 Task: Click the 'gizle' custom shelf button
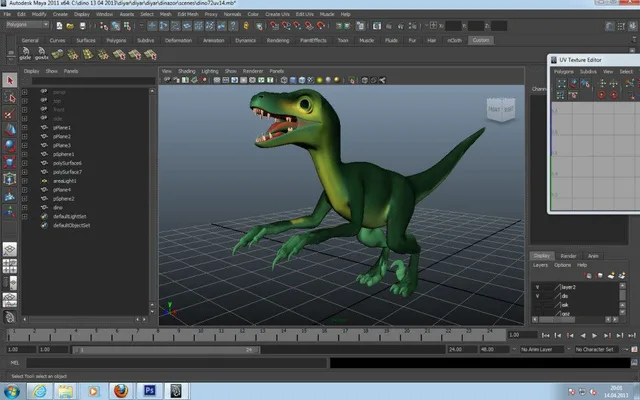click(25, 53)
